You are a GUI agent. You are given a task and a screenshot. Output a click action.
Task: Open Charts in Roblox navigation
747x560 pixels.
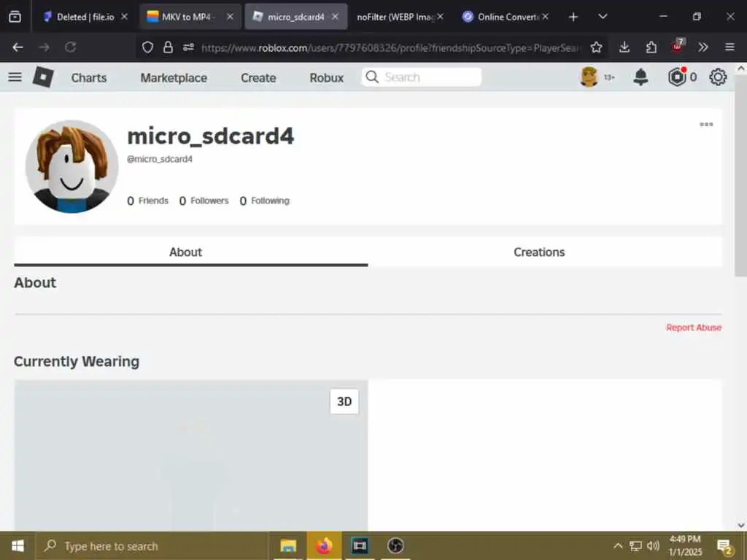click(x=89, y=77)
